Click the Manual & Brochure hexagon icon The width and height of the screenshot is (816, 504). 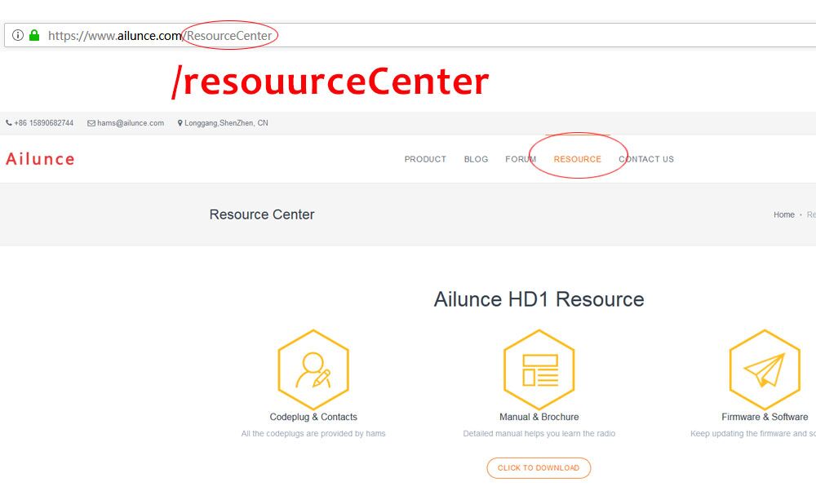[x=539, y=369]
